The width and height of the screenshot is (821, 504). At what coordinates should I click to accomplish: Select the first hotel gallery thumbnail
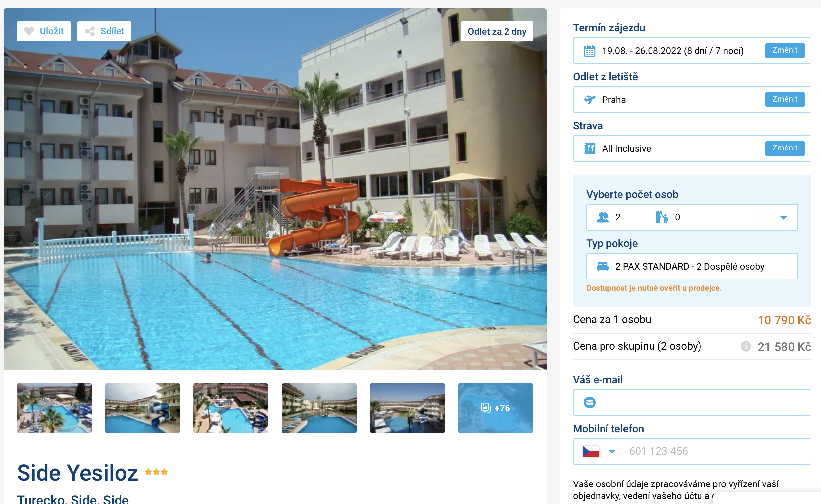point(54,408)
